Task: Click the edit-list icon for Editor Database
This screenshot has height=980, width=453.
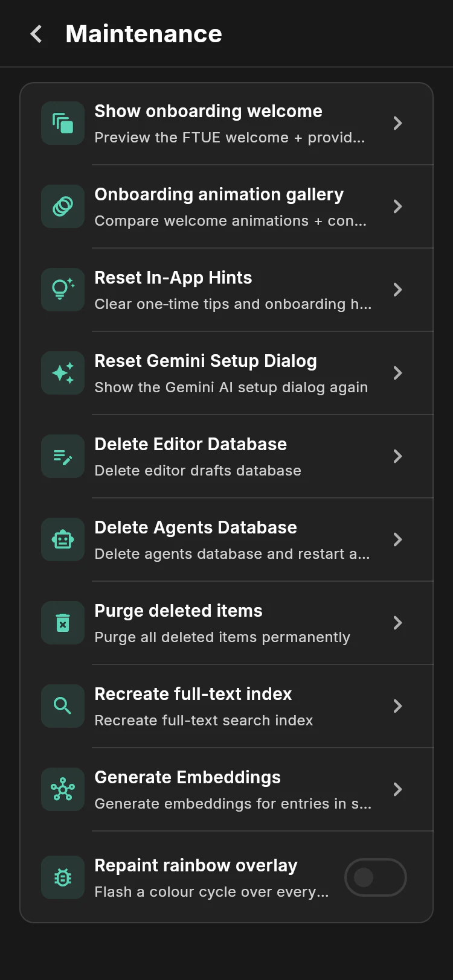Action: tap(63, 456)
